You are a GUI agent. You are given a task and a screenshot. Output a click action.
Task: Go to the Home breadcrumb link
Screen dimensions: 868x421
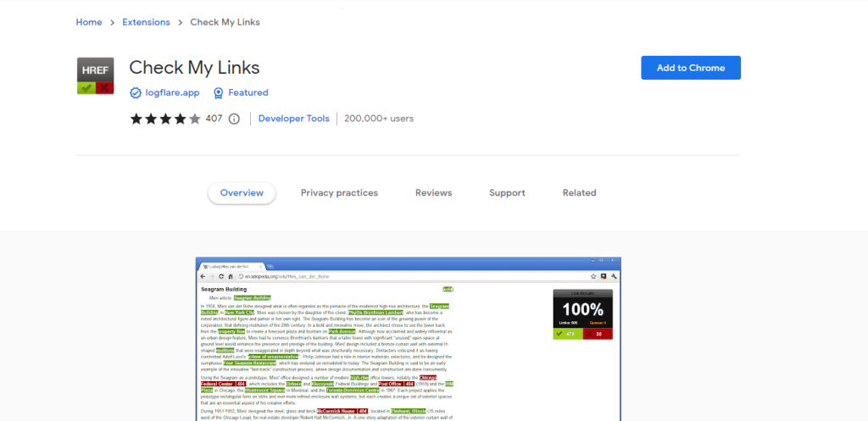pos(88,22)
